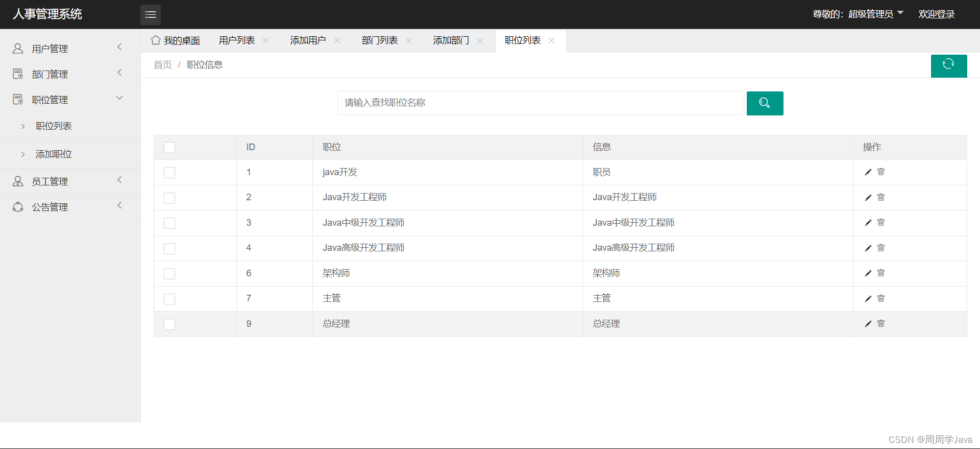Click the 人事管理系统 logo title
This screenshot has height=449, width=980.
(x=47, y=14)
